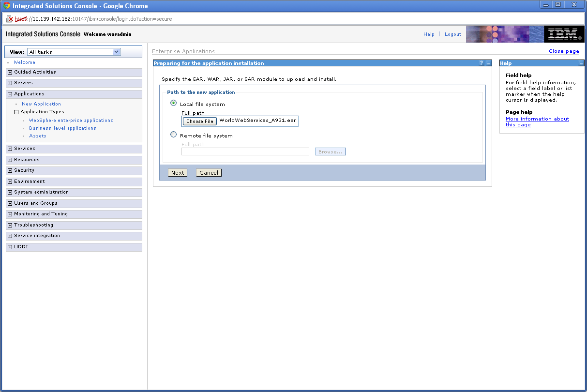Viewport: 587px width, 392px height.
Task: Click Welcome wasadmin text
Action: click(x=107, y=34)
